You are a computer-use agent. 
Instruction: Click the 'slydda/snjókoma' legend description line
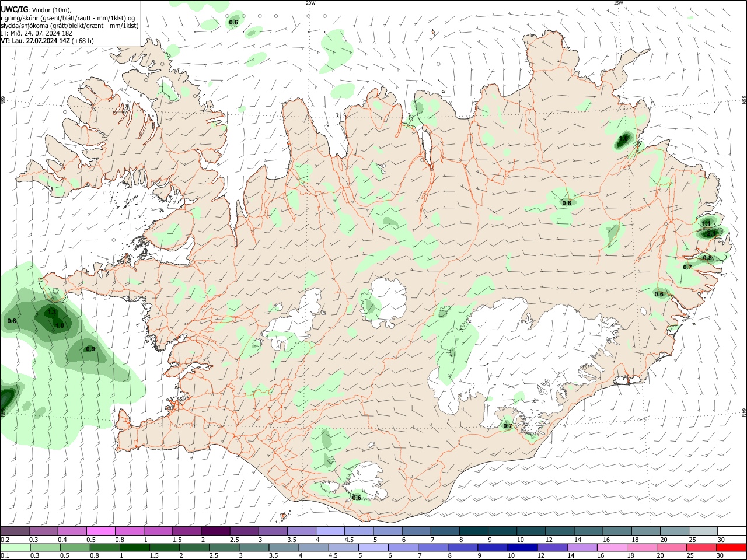coord(69,26)
